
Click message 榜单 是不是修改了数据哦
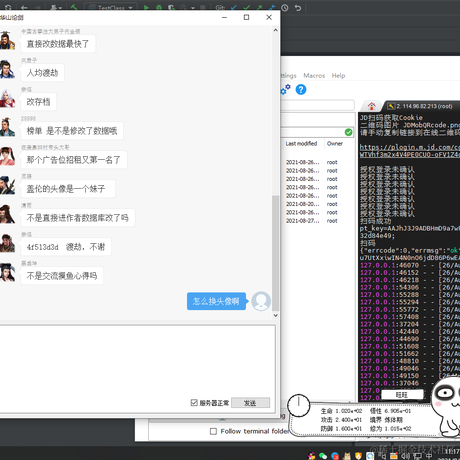coord(72,131)
